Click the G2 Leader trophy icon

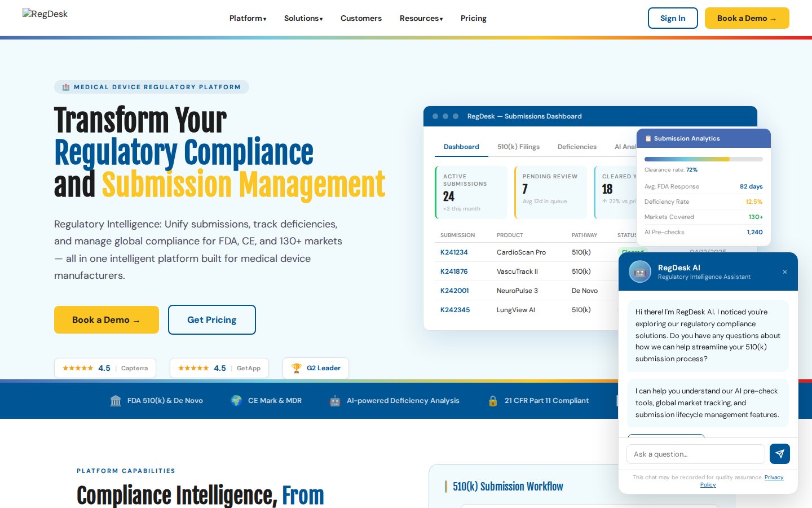(x=296, y=368)
